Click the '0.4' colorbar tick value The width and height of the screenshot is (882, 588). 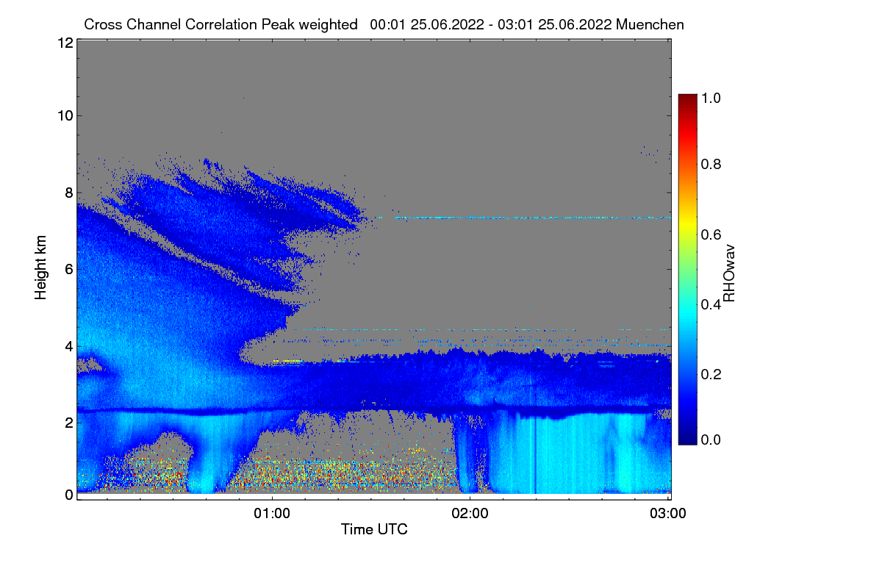click(x=711, y=304)
